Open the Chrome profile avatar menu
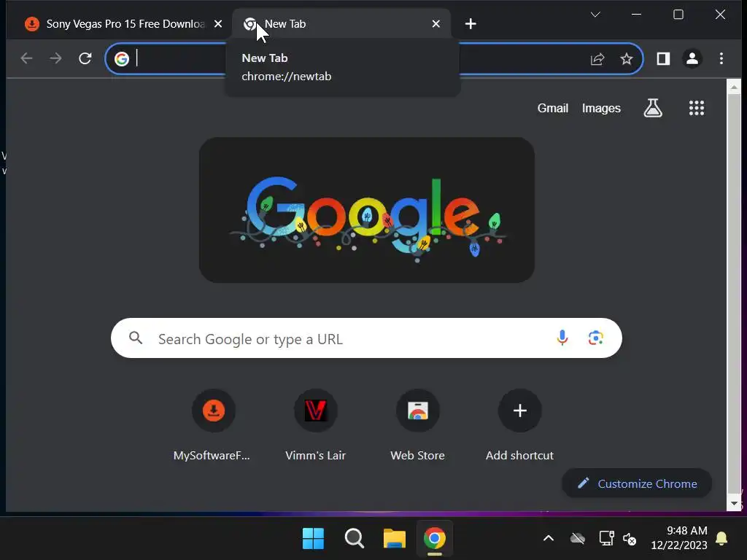Screen dimensions: 747x560 (692, 58)
